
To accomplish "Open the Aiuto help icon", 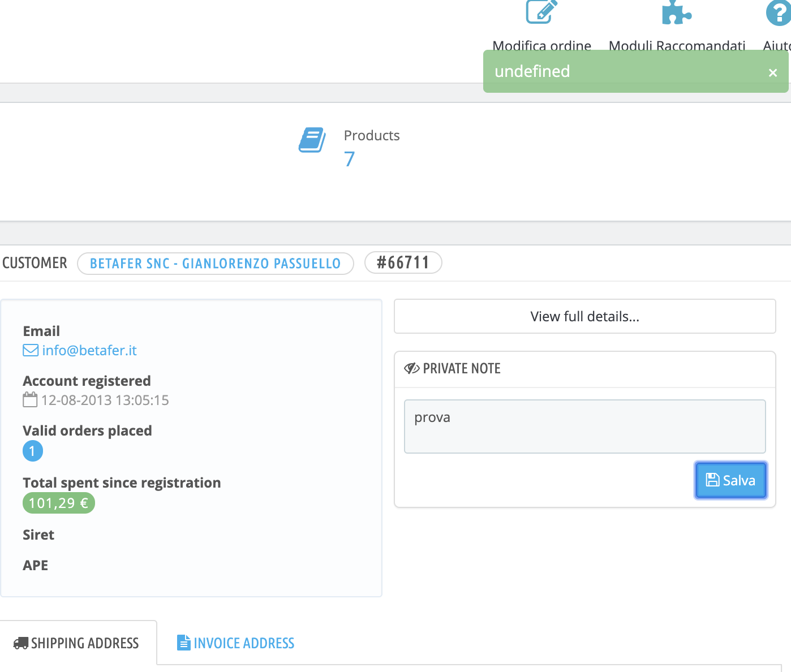I will point(780,12).
